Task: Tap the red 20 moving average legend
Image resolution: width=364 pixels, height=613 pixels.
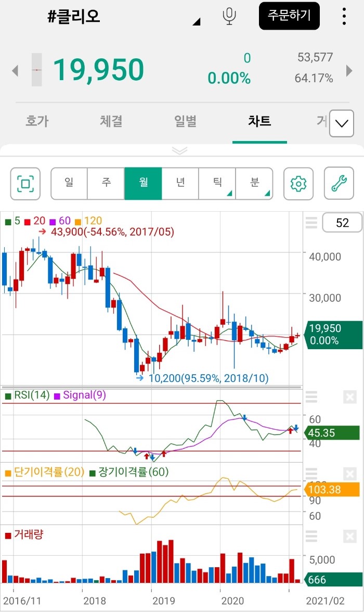Action: click(35, 221)
